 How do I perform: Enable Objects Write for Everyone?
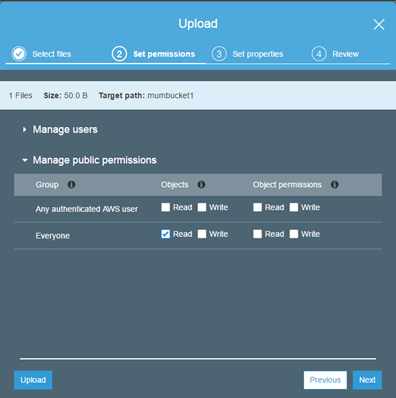tap(202, 234)
